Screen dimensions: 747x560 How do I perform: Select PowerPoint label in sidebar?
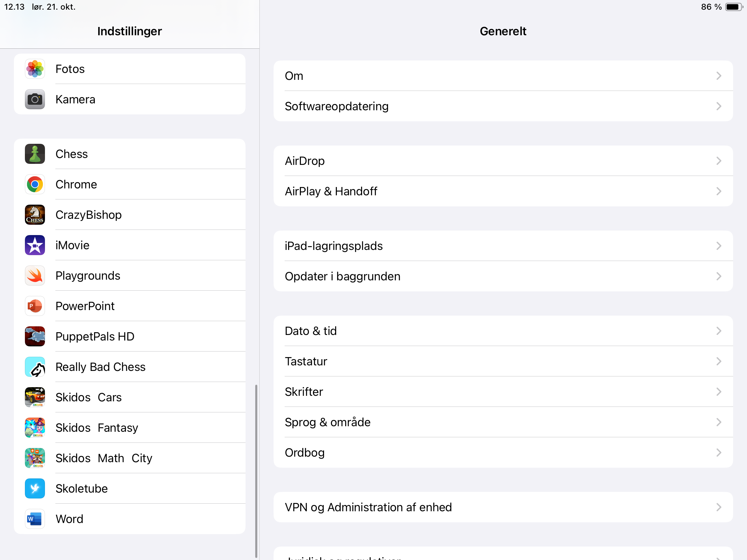click(x=85, y=306)
